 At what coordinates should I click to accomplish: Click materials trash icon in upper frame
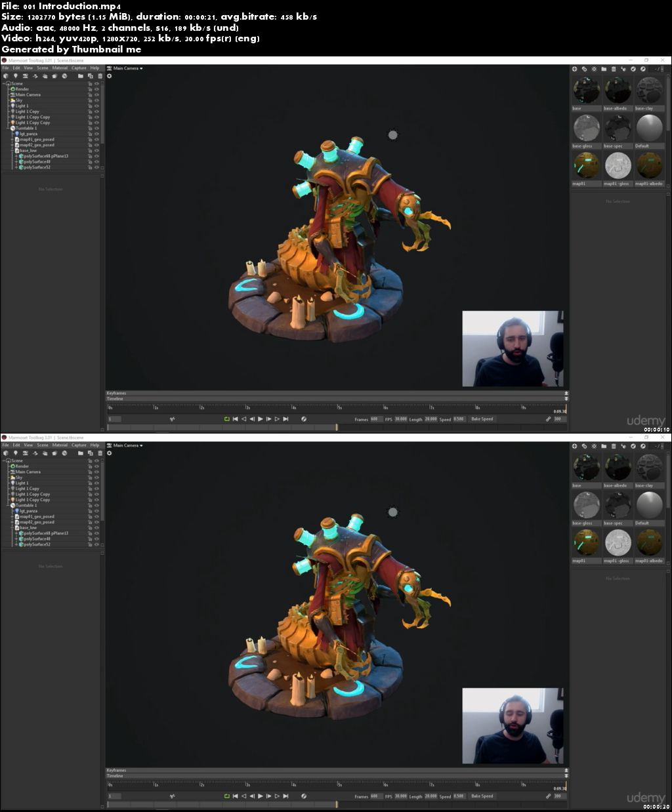tap(614, 68)
